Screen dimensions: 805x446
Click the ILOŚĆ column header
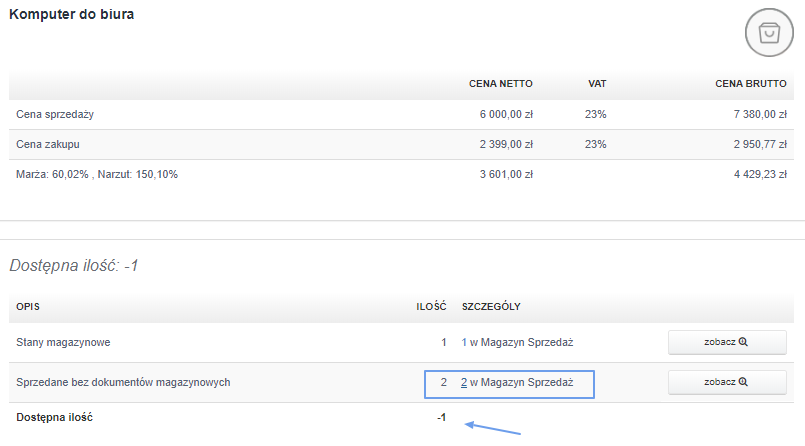(x=431, y=306)
